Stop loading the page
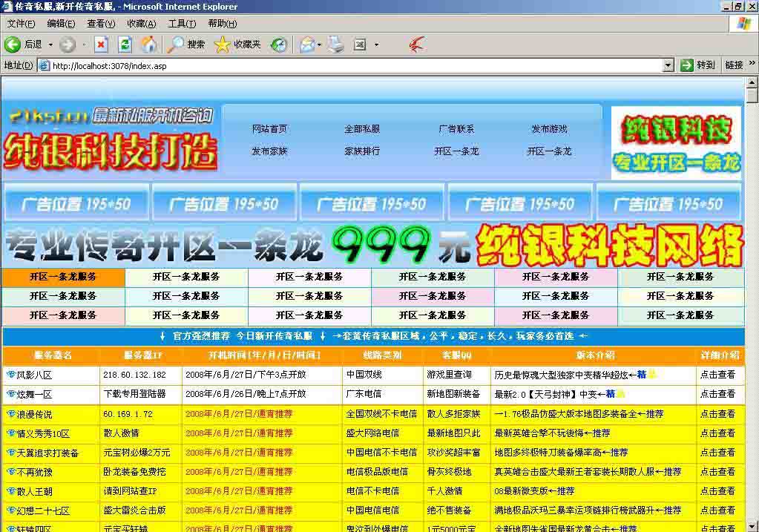The width and height of the screenshot is (759, 532). tap(100, 45)
